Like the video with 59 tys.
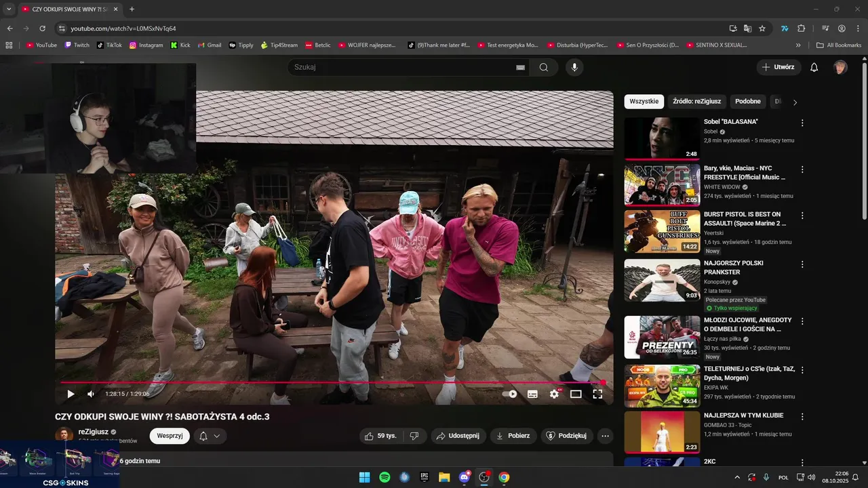The height and width of the screenshot is (488, 868). (380, 436)
